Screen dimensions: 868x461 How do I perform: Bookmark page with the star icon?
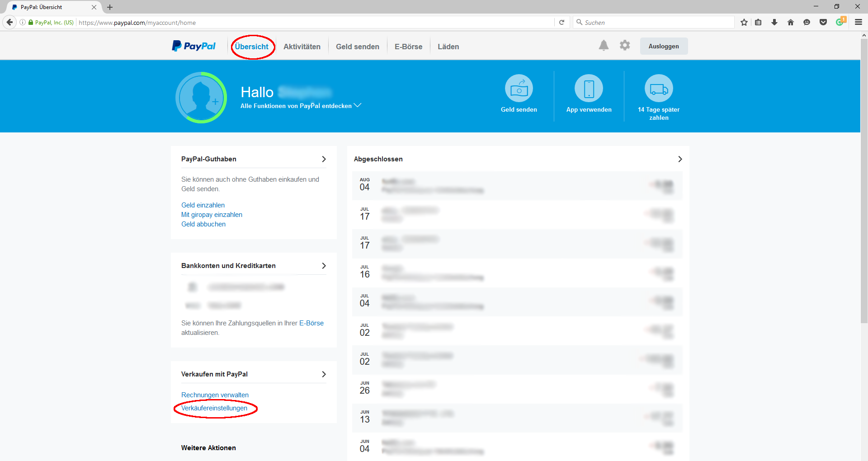tap(744, 22)
